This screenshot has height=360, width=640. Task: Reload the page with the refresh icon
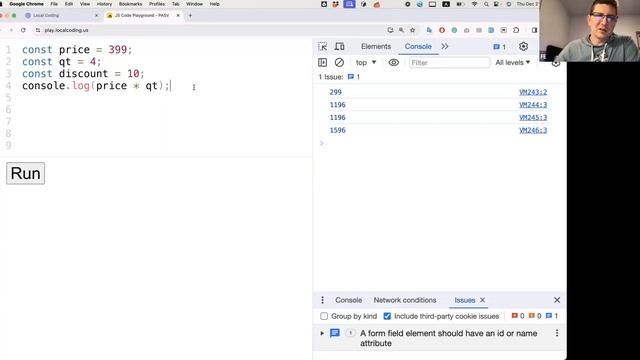[23, 30]
